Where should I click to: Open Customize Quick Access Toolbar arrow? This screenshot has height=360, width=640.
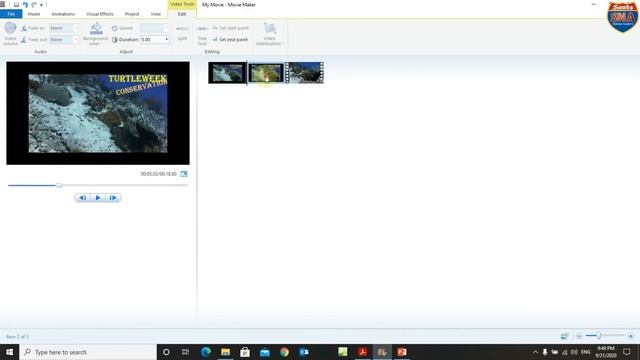coord(41,5)
